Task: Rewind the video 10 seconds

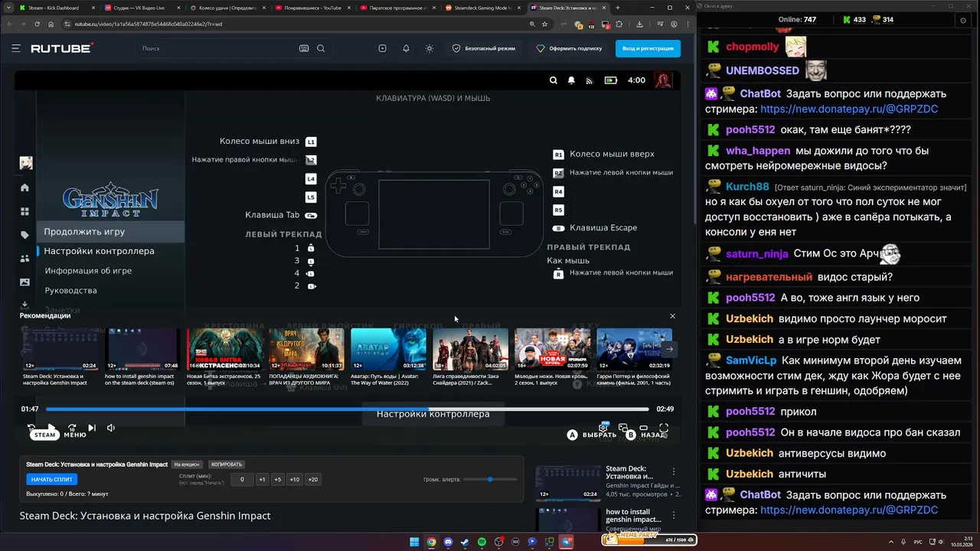Action: [x=31, y=428]
